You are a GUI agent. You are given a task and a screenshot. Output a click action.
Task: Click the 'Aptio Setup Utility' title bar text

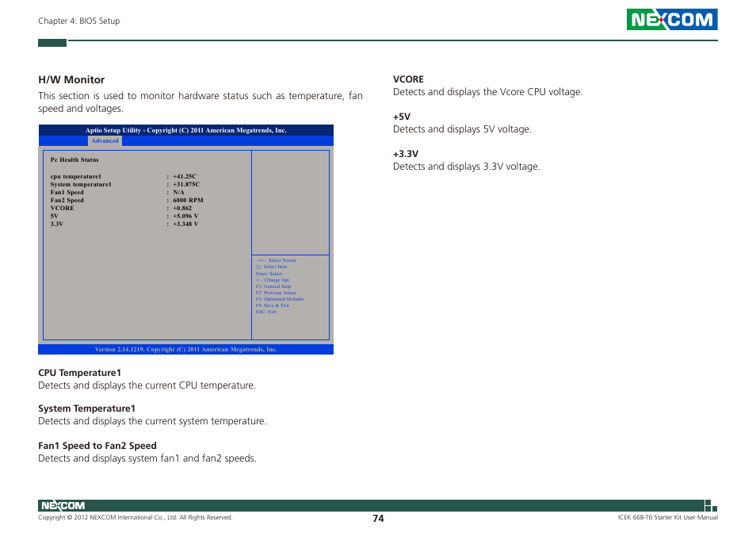(x=185, y=130)
